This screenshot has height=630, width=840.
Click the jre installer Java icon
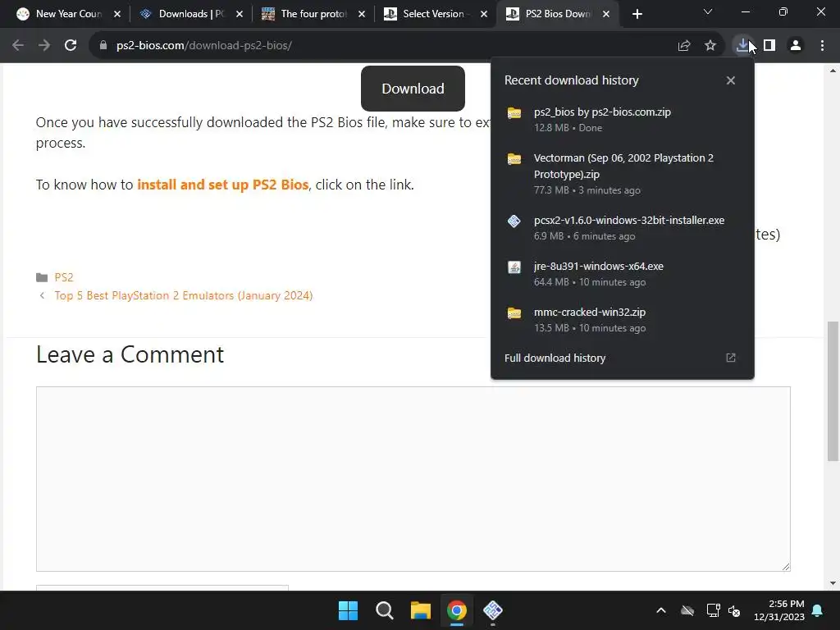(514, 267)
